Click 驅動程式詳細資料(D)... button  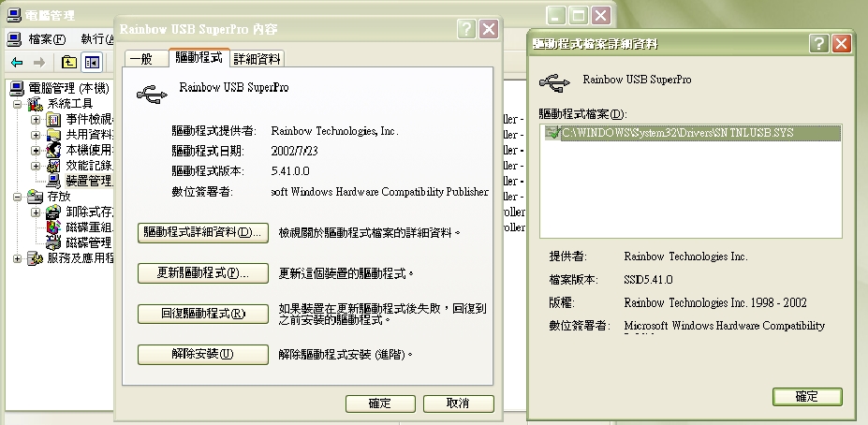(x=203, y=232)
